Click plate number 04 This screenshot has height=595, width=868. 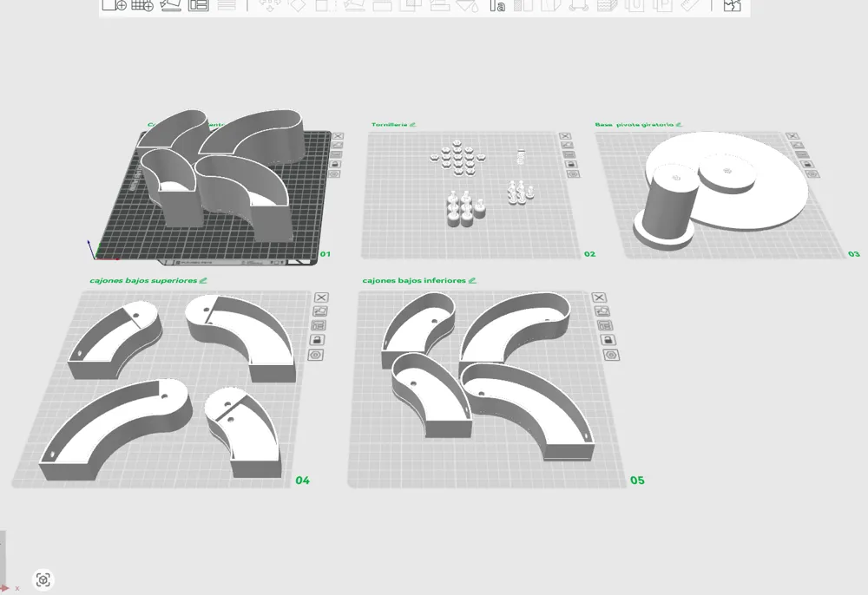pos(302,481)
